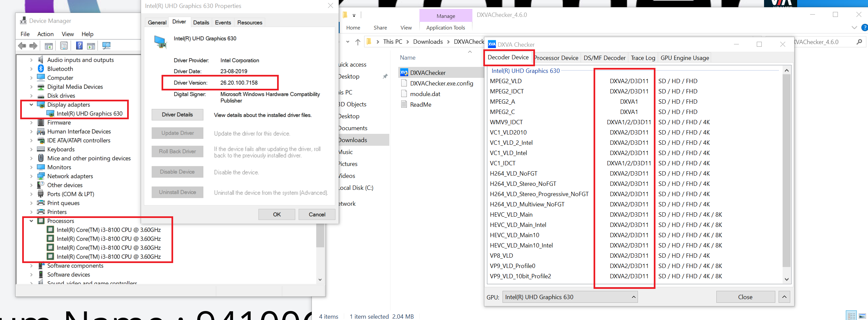Open the GPU Engine Usage tab
This screenshot has height=320, width=868.
click(685, 58)
